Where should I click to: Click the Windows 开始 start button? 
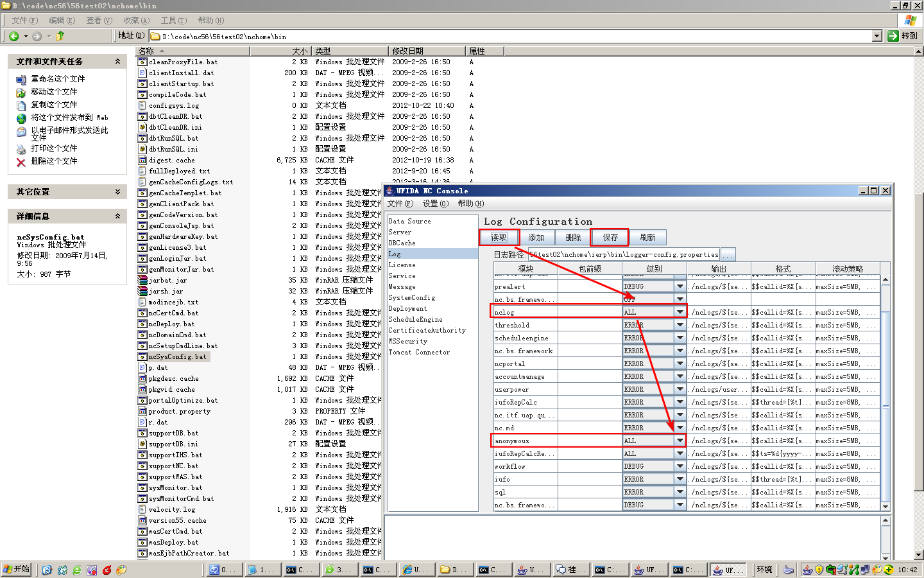pos(17,570)
